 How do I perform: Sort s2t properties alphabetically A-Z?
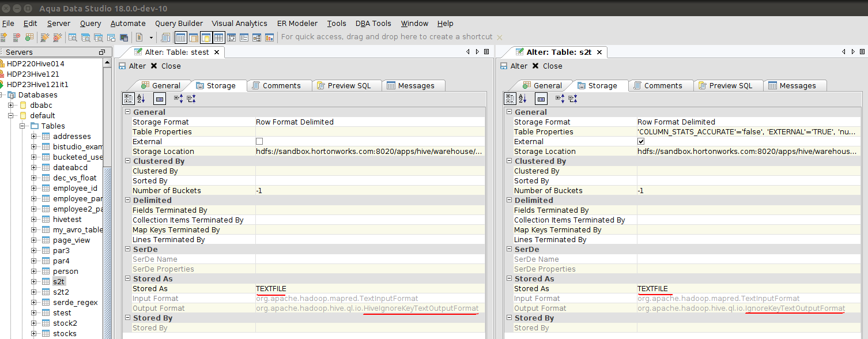click(523, 99)
